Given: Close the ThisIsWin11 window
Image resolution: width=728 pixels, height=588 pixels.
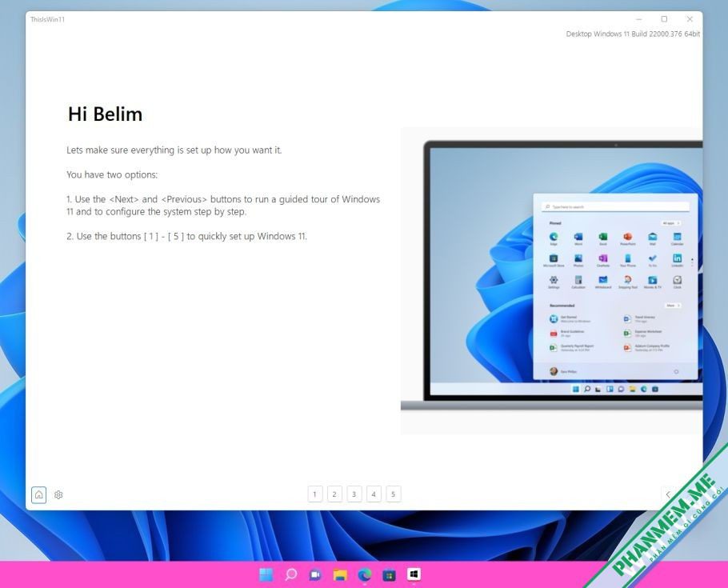Looking at the screenshot, I should (x=690, y=19).
